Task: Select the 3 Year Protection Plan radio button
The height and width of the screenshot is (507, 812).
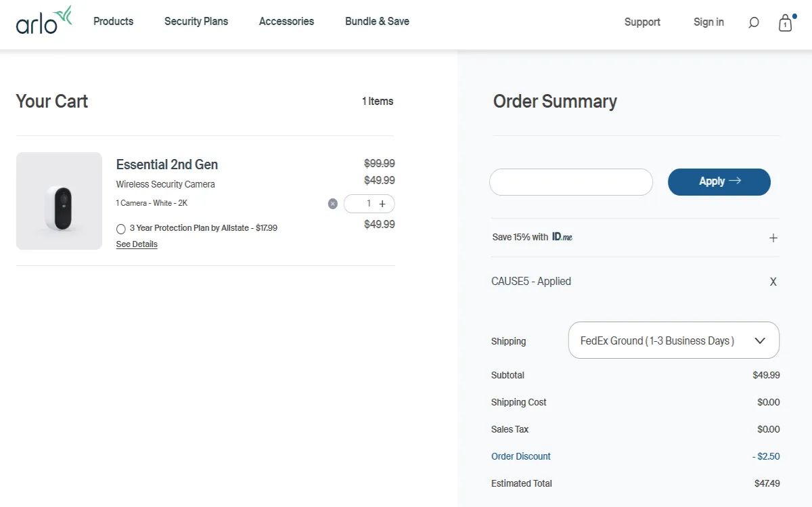Action: tap(121, 228)
